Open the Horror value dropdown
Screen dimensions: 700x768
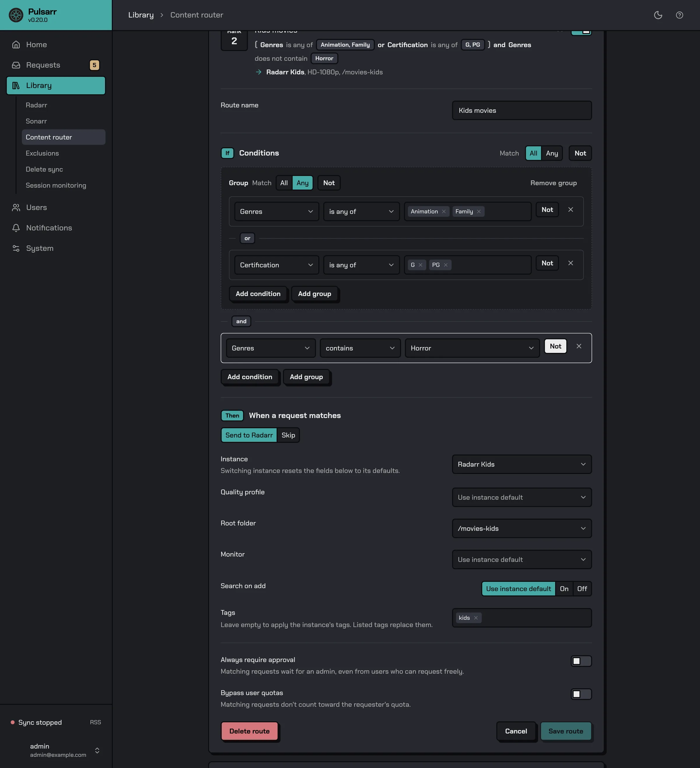472,348
